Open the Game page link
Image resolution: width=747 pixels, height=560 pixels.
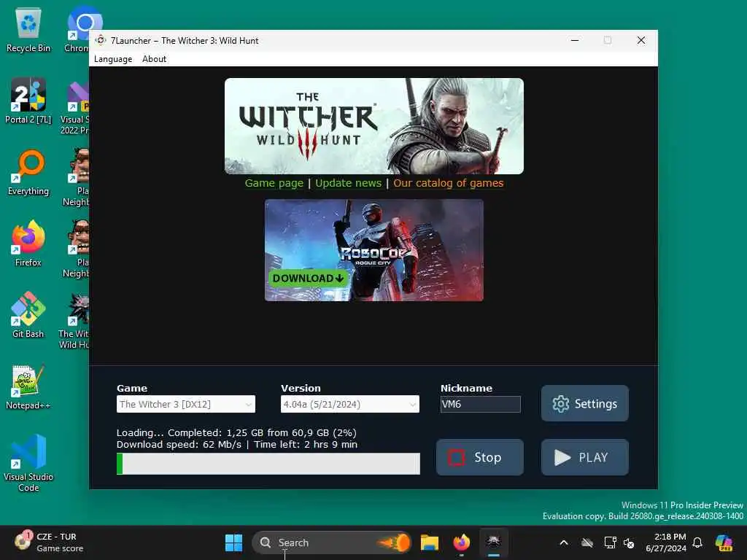pos(274,183)
